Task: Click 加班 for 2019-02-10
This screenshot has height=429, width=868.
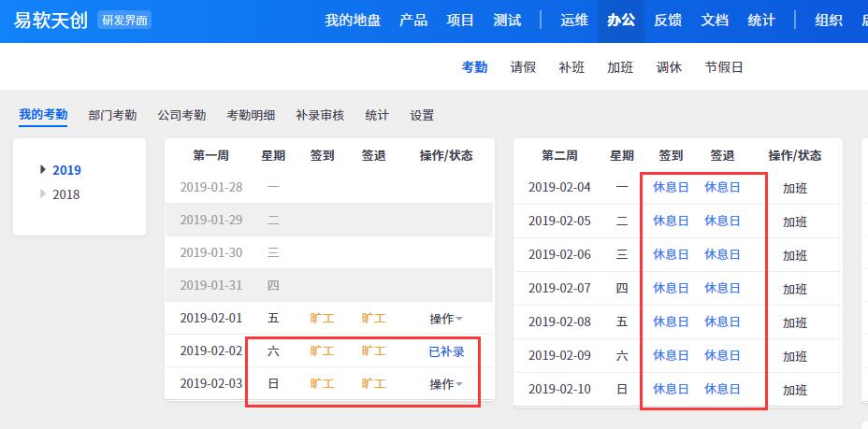Action: [x=795, y=391]
